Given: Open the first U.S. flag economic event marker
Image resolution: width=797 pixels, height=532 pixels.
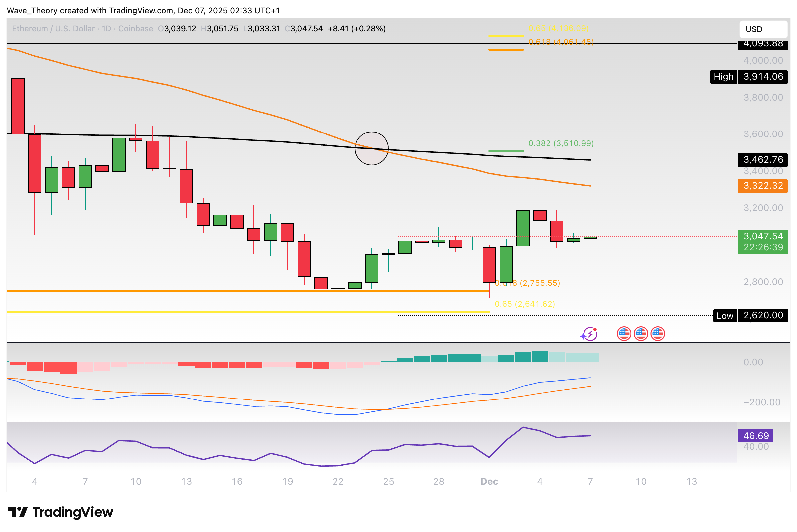Looking at the screenshot, I should [x=623, y=334].
